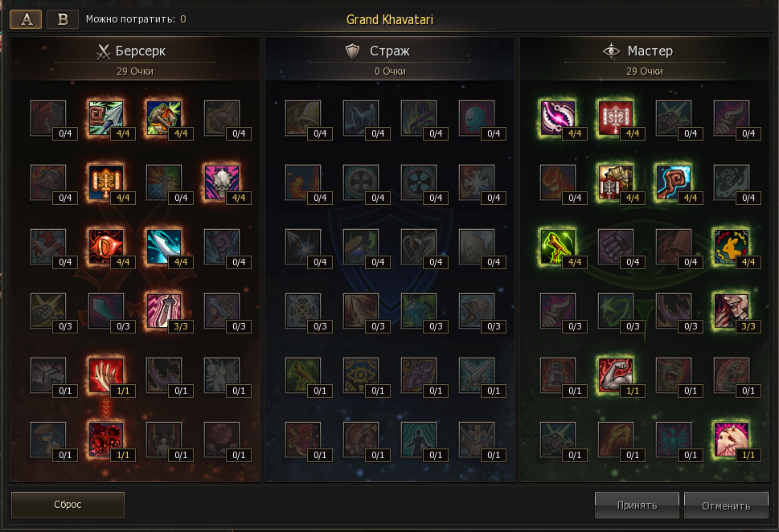This screenshot has height=532, width=779.
Task: Click the green dancer skill in Мастер
Action: click(x=557, y=247)
